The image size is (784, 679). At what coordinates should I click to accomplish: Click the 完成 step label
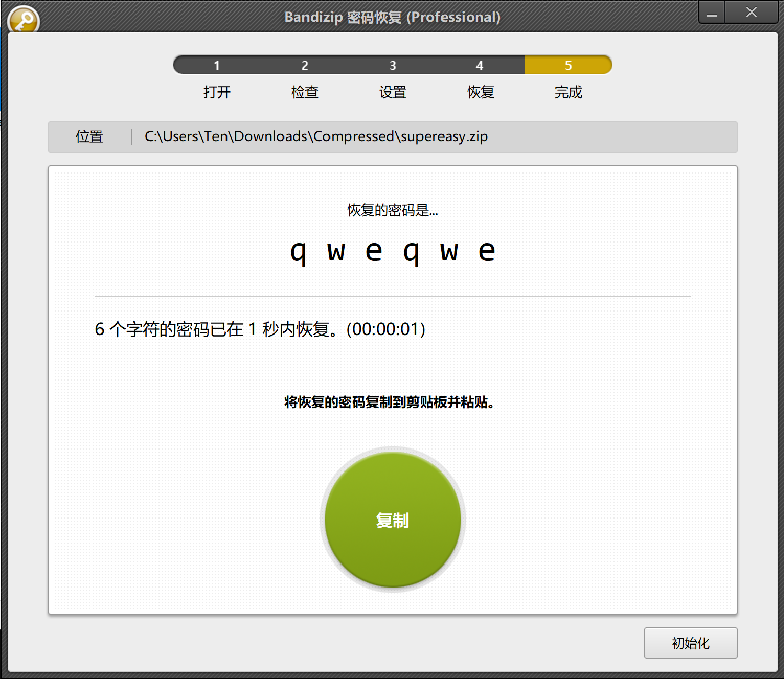tap(569, 93)
